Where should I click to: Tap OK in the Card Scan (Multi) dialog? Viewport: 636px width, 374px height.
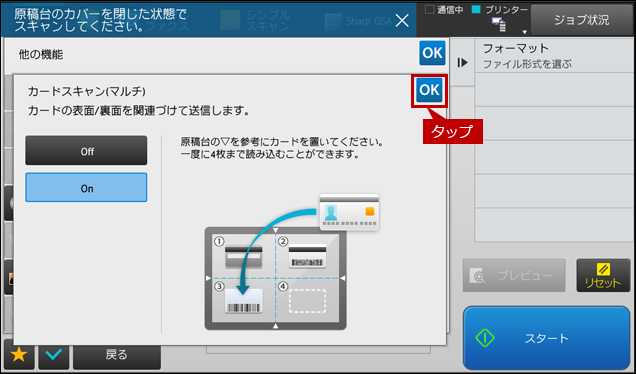[429, 90]
